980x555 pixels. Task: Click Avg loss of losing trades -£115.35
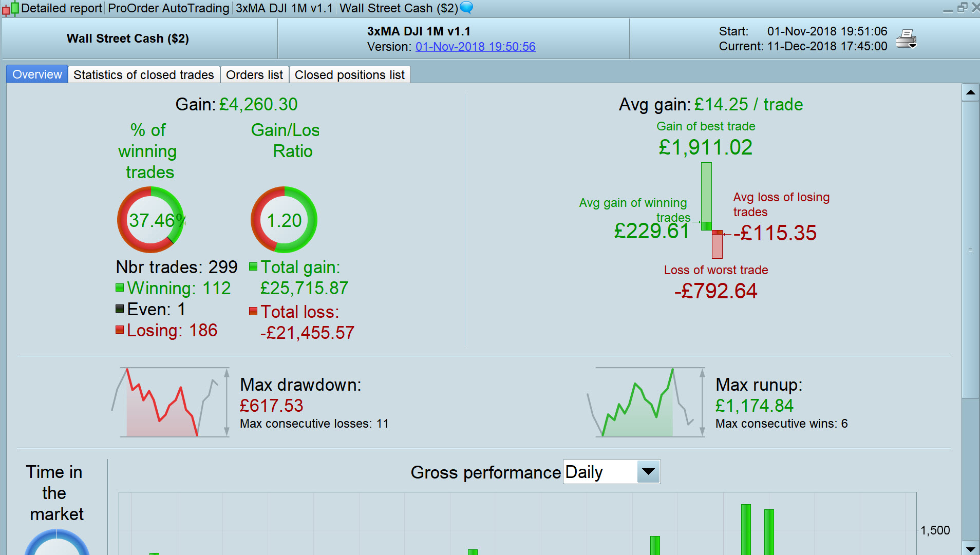[775, 233]
